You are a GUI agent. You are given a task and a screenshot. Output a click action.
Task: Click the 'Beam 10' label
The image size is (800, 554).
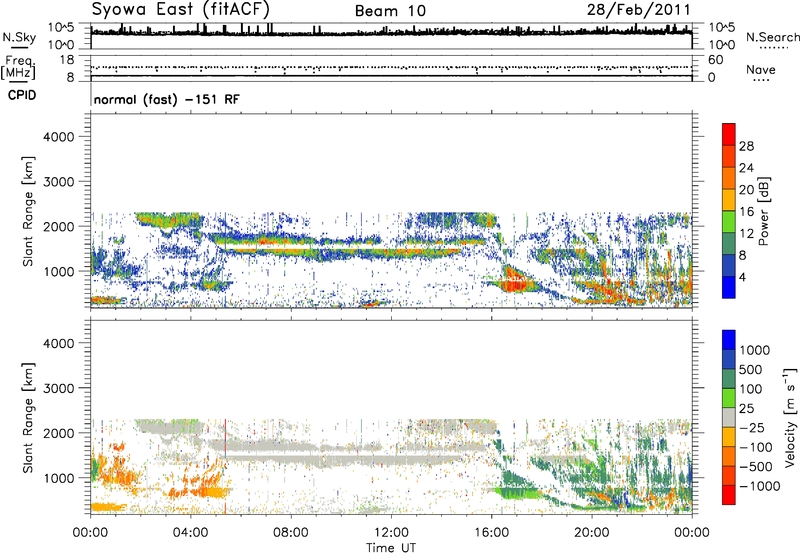[390, 11]
